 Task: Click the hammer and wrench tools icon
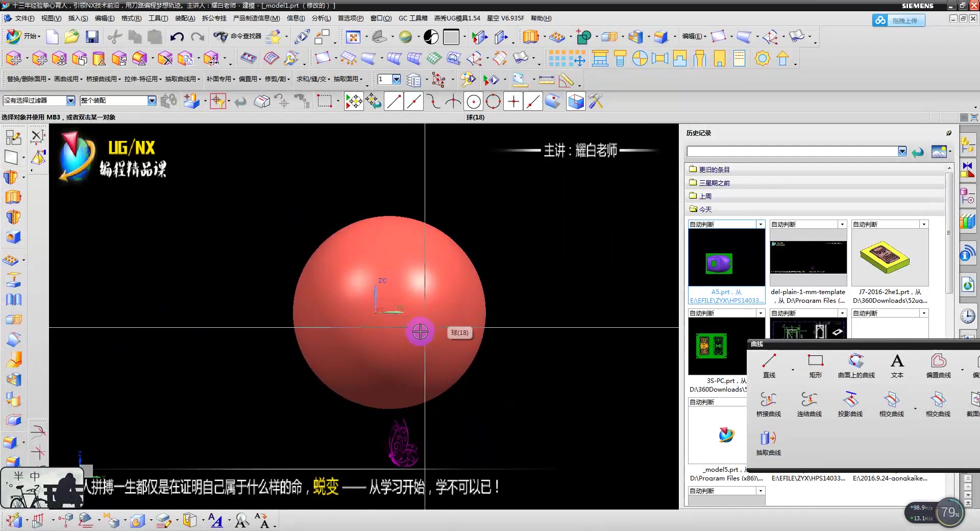click(x=596, y=102)
